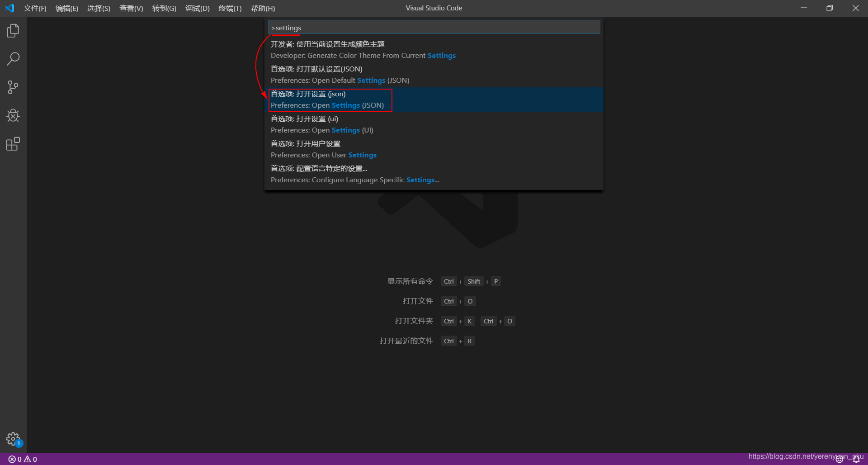Screen dimensions: 868x465
Task: Click warnings count icon in status bar
Action: tap(30, 459)
